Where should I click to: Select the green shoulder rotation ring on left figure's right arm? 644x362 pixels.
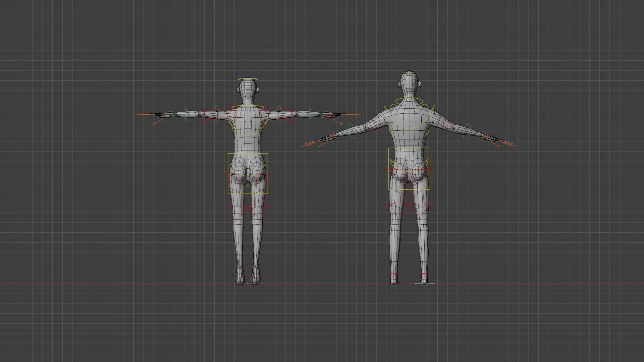pos(217,114)
